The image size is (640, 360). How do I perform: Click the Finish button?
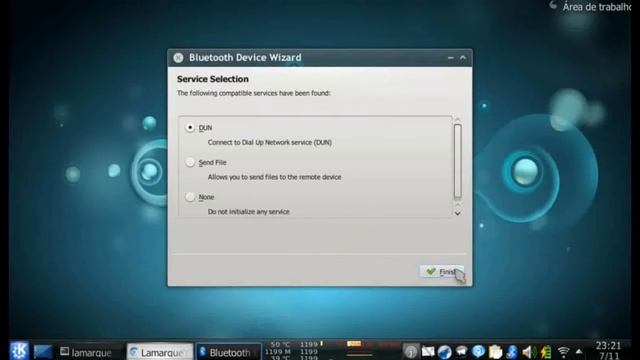point(442,271)
